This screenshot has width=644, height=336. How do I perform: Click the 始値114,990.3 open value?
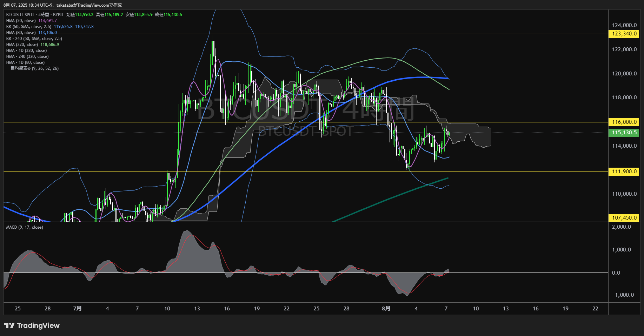coord(80,15)
